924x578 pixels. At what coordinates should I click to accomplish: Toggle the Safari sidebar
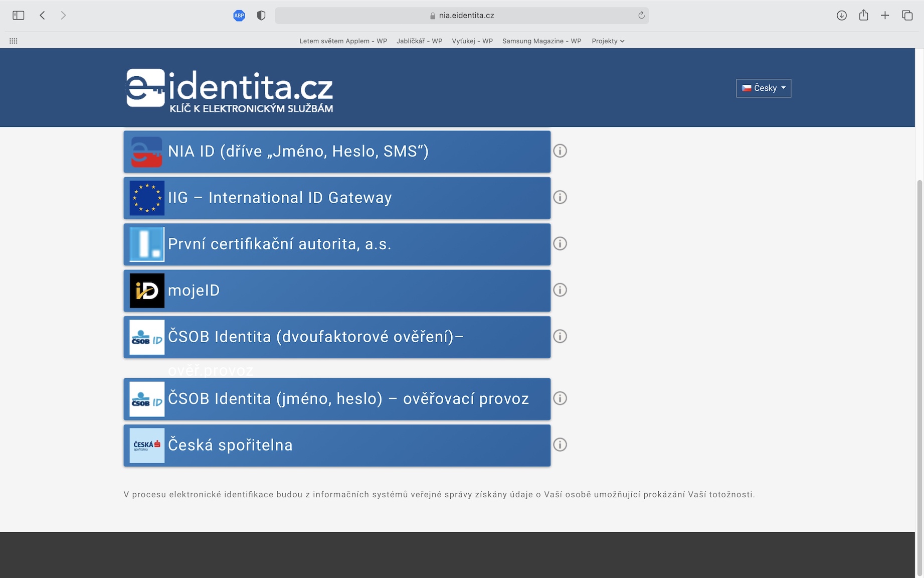click(x=18, y=16)
